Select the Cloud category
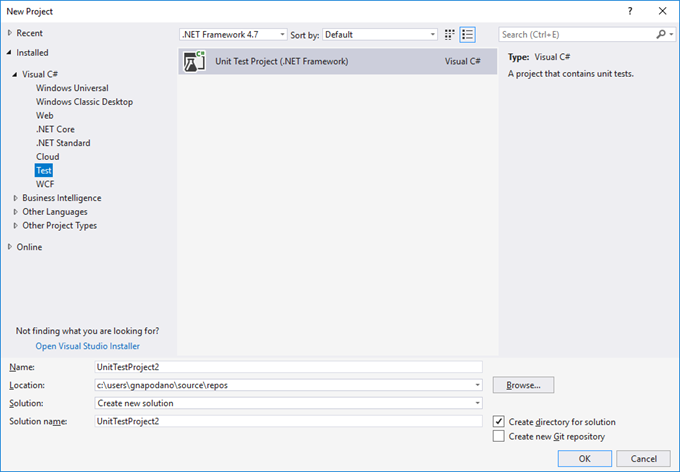The height and width of the screenshot is (472, 681). tap(47, 157)
